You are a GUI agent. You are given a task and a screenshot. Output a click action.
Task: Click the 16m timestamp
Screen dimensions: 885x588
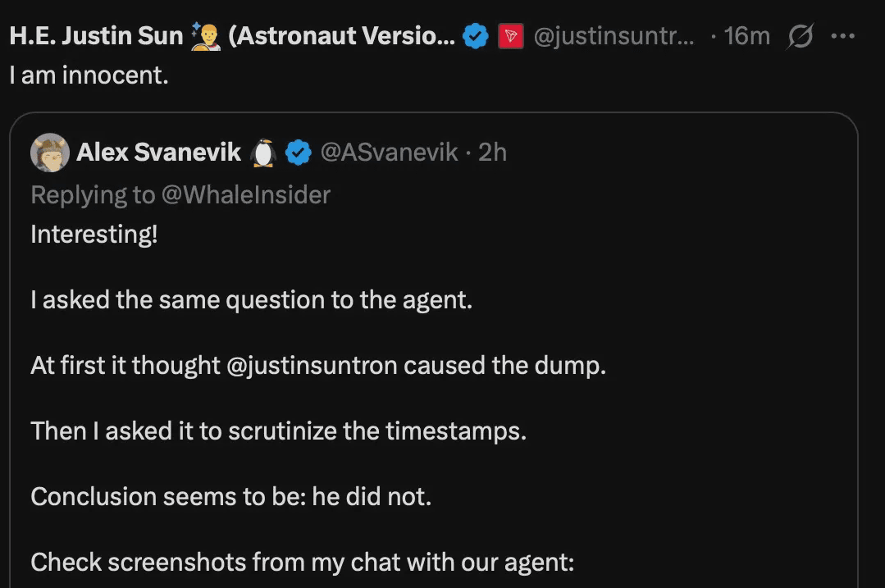tap(746, 36)
